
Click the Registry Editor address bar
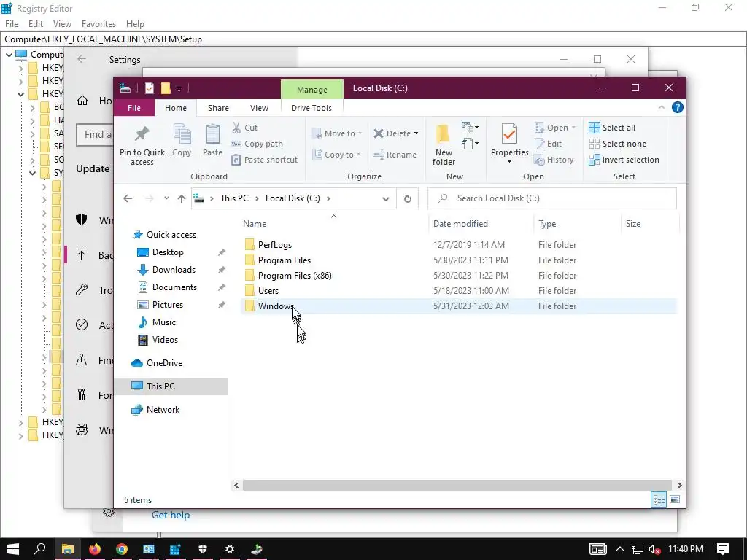coord(373,39)
